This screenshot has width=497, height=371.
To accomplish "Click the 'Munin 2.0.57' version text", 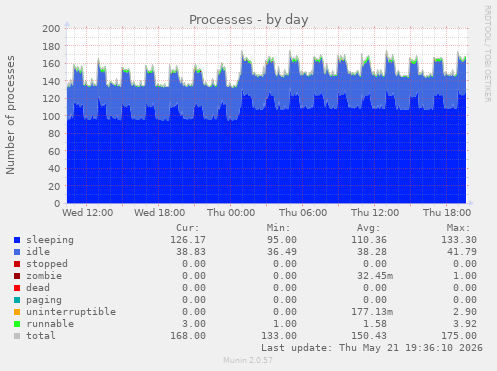I will (x=248, y=360).
